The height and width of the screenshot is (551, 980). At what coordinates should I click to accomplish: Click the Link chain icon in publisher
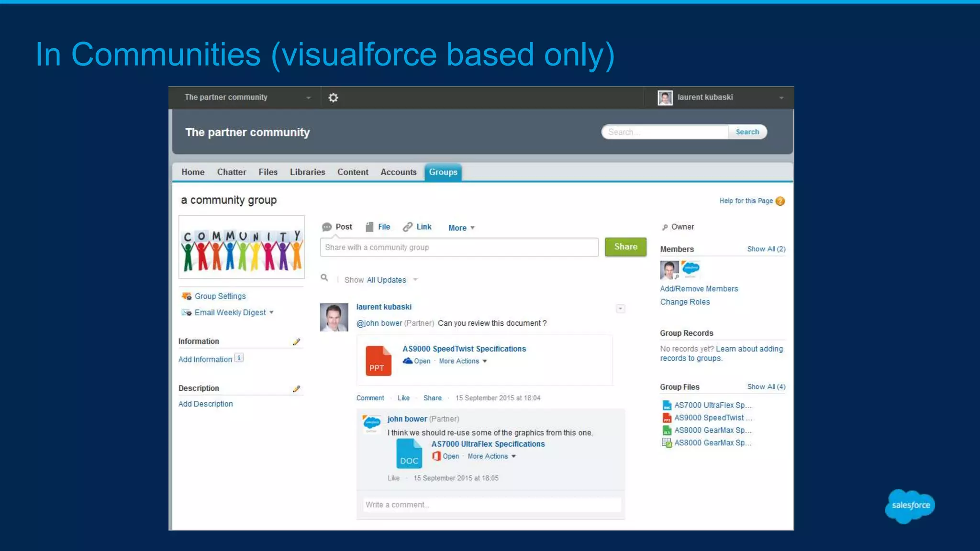408,227
